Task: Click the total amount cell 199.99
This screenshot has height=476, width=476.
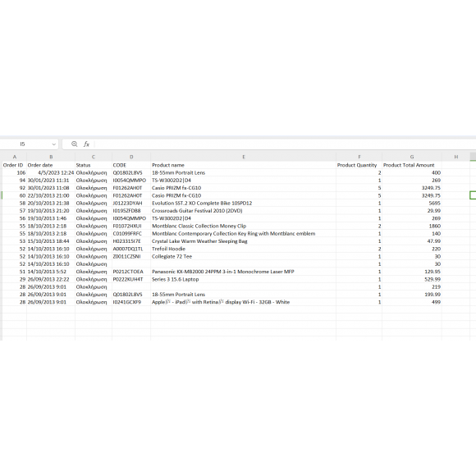Action: [x=412, y=295]
